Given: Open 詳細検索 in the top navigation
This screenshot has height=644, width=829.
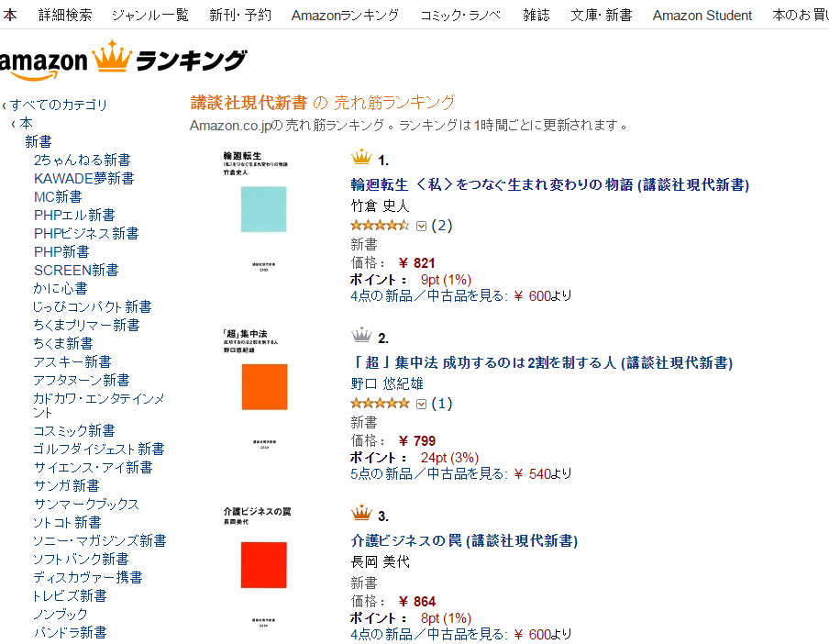Looking at the screenshot, I should [65, 15].
